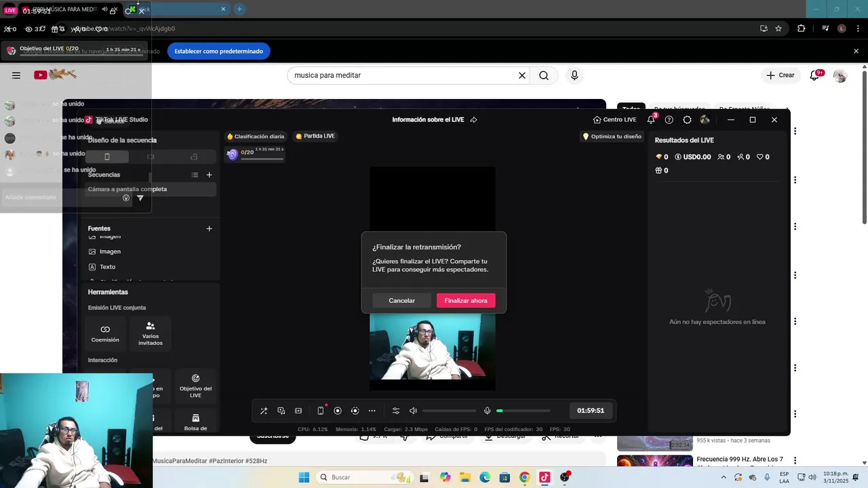
Task: Open the more options ellipsis menu
Action: click(x=372, y=411)
